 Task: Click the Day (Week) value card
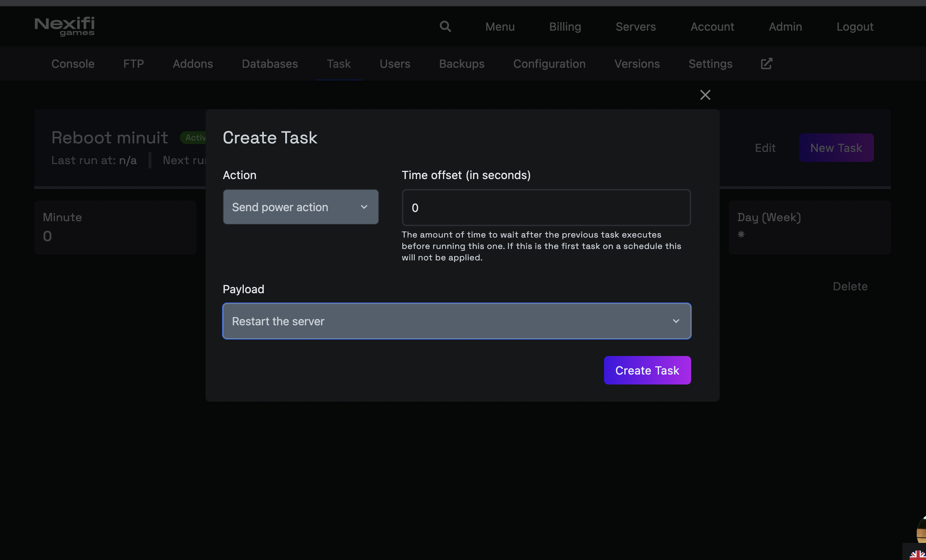810,227
